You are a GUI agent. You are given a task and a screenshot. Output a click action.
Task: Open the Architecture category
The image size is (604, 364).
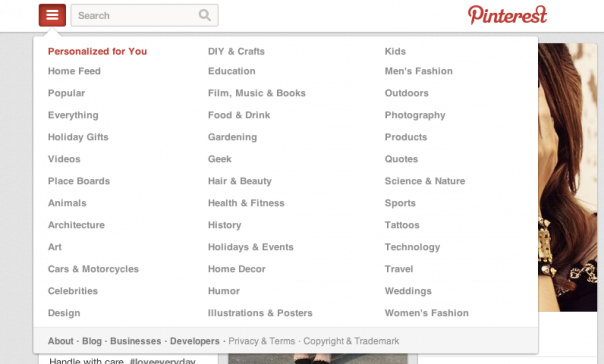point(76,225)
